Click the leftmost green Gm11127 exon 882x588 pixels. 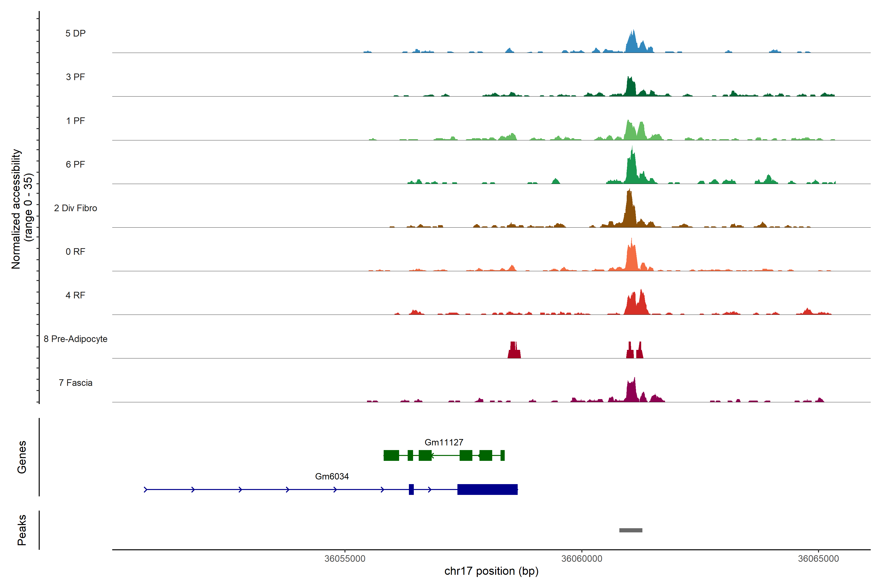pos(391,455)
